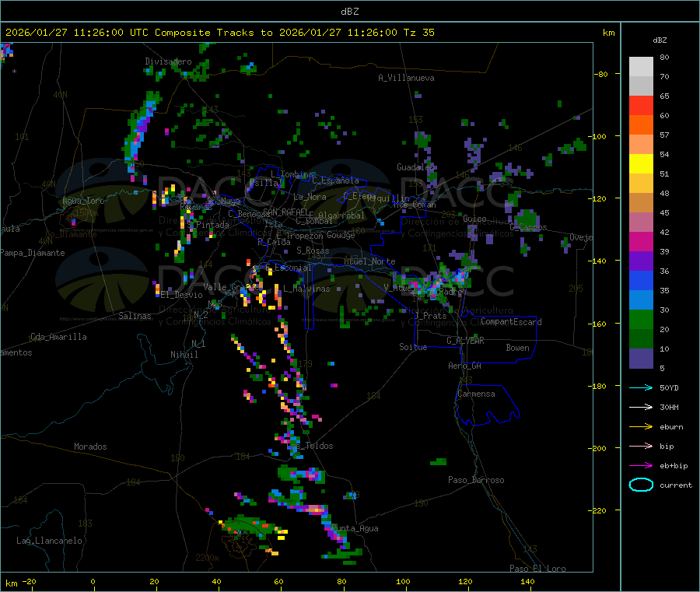This screenshot has height=592, width=700.
Task: Click the 'Tz 35' text in header
Action: 418,33
